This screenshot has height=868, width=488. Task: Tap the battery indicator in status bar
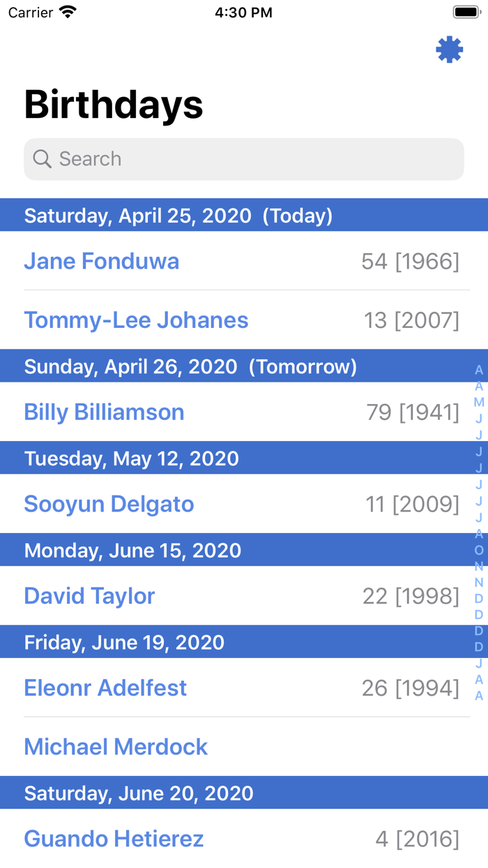click(466, 11)
